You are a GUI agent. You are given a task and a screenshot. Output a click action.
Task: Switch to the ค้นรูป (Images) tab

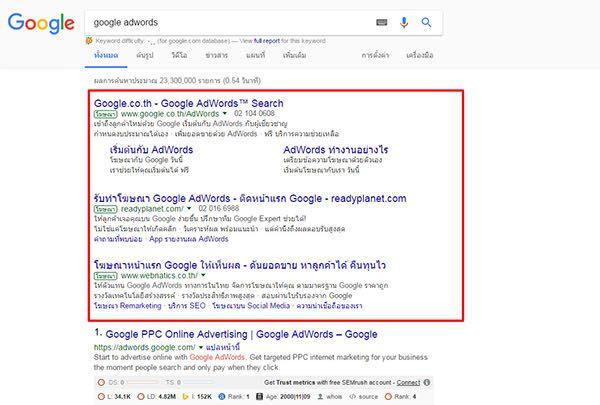pos(145,56)
